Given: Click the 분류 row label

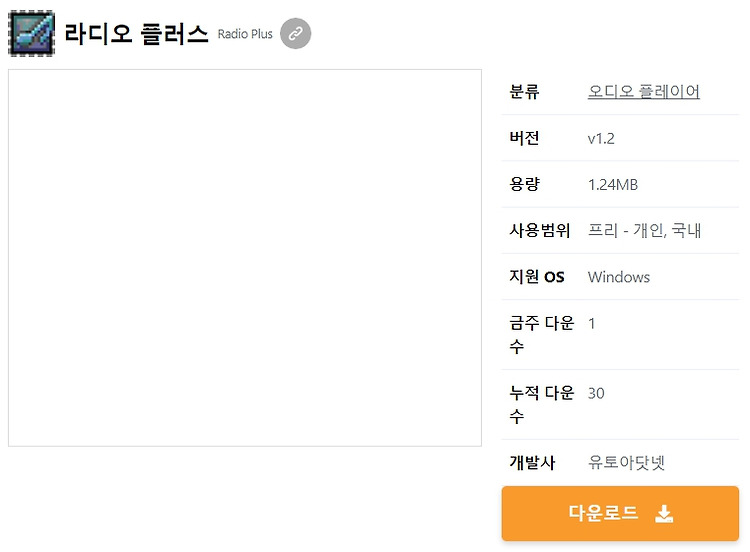Looking at the screenshot, I should tap(524, 91).
